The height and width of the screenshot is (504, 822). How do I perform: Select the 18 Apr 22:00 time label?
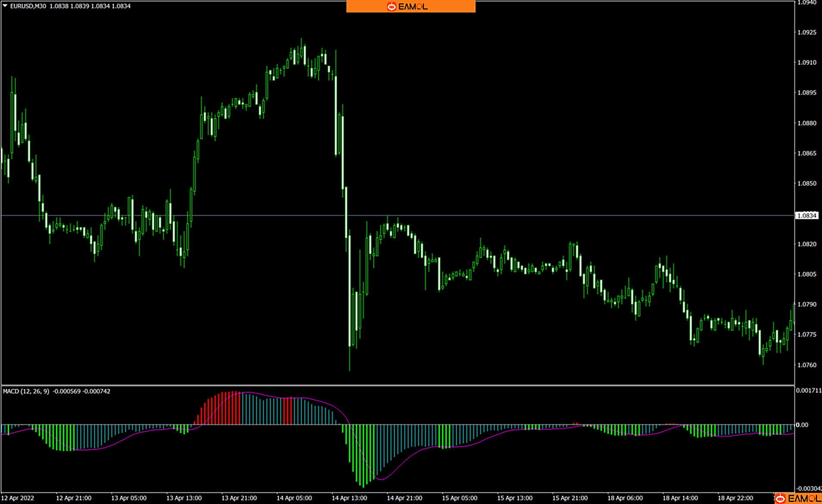click(x=735, y=498)
